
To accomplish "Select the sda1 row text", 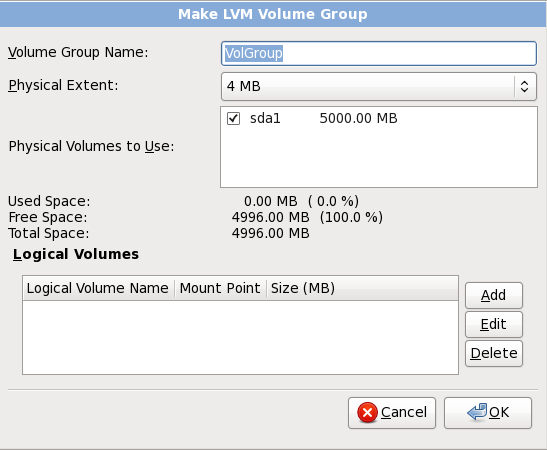I will pos(265,118).
